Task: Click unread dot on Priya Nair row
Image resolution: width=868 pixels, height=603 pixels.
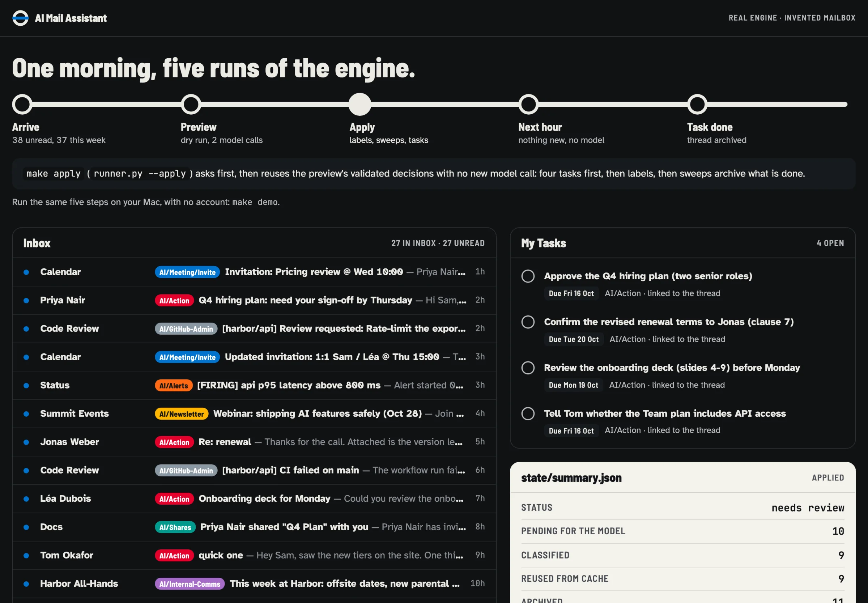Action: [26, 300]
